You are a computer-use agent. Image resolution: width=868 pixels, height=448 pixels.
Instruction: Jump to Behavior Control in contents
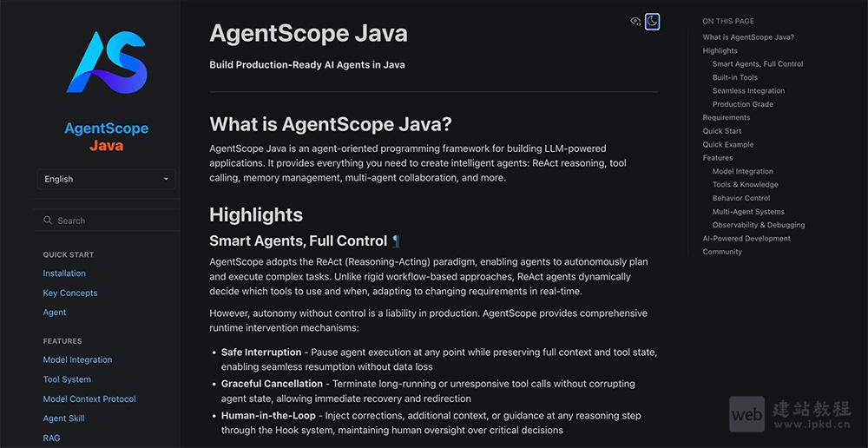[x=741, y=198]
